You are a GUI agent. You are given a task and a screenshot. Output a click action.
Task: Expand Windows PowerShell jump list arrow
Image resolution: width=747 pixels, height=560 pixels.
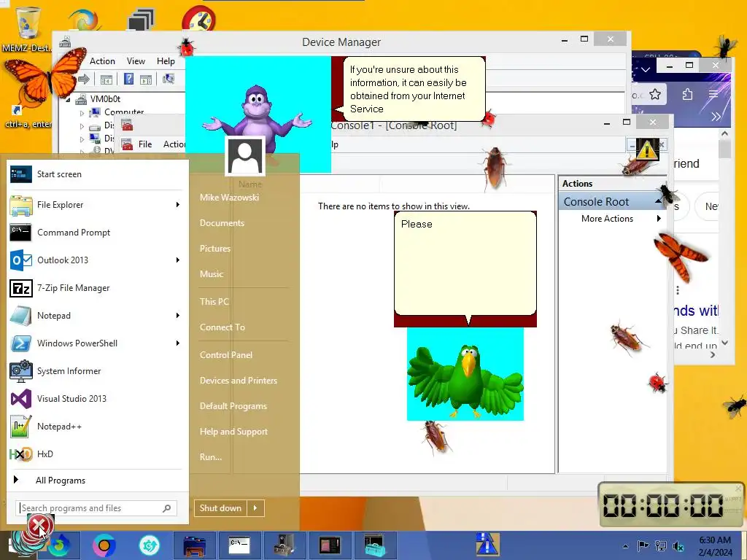point(178,343)
